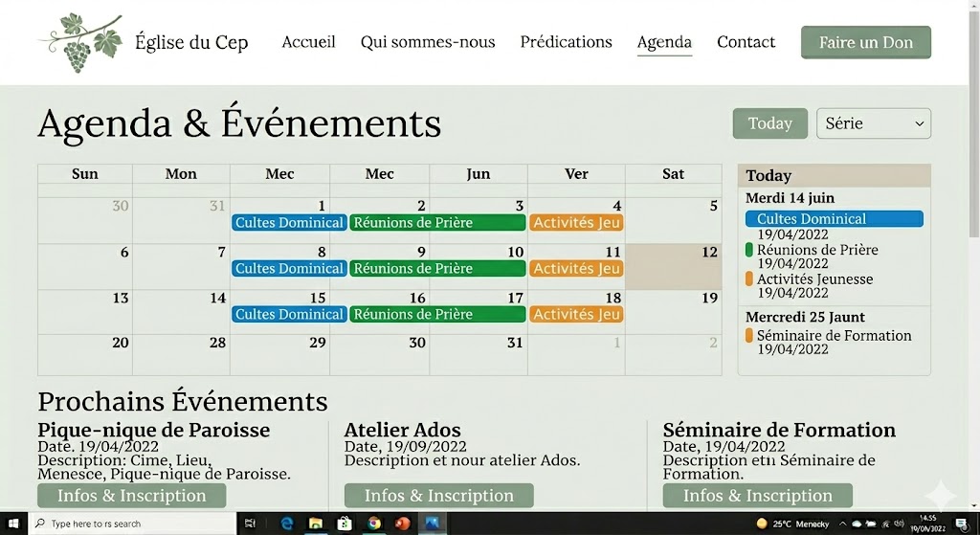
Task: Click the Église du Cep grapevine logo
Action: [81, 42]
